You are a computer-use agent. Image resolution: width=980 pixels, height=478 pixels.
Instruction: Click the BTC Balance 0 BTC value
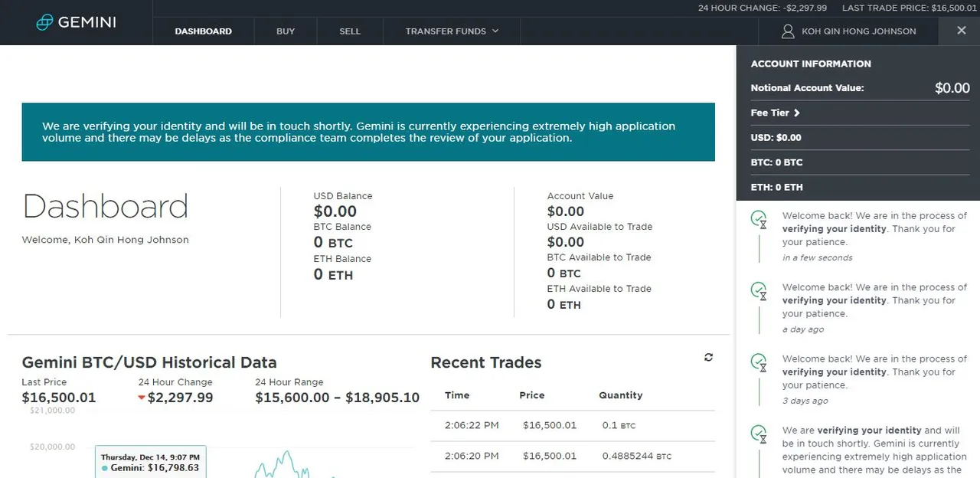[333, 243]
